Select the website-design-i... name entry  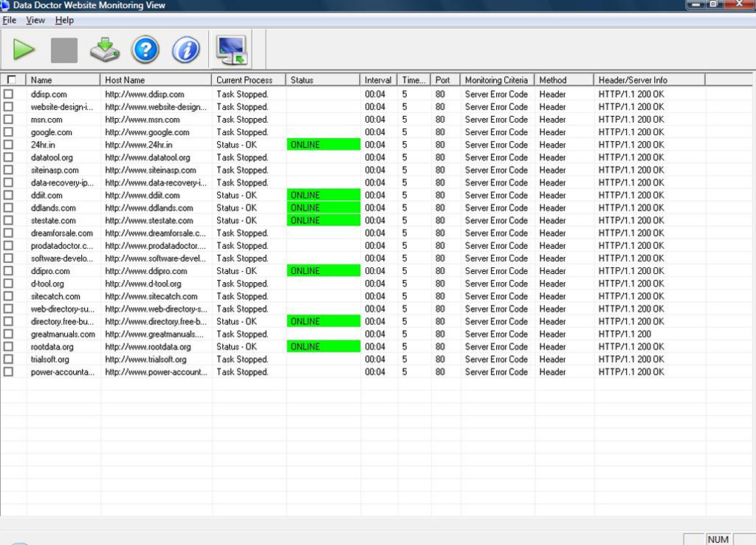click(62, 106)
